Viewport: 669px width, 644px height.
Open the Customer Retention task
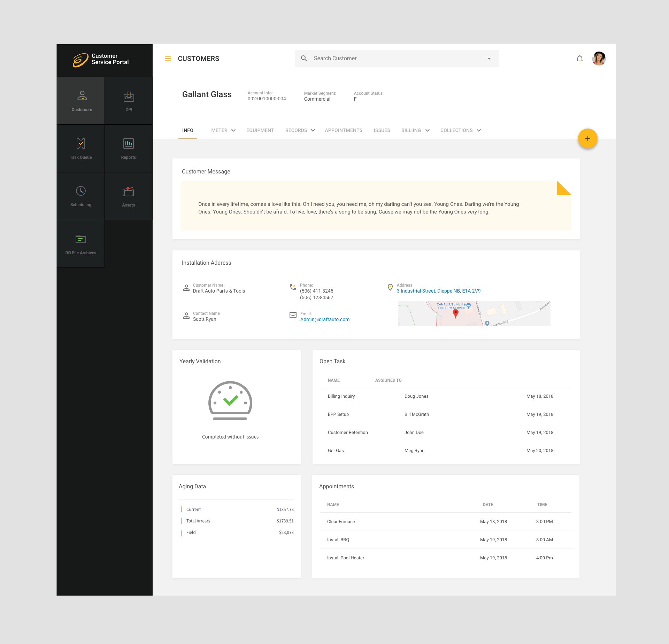point(446,433)
